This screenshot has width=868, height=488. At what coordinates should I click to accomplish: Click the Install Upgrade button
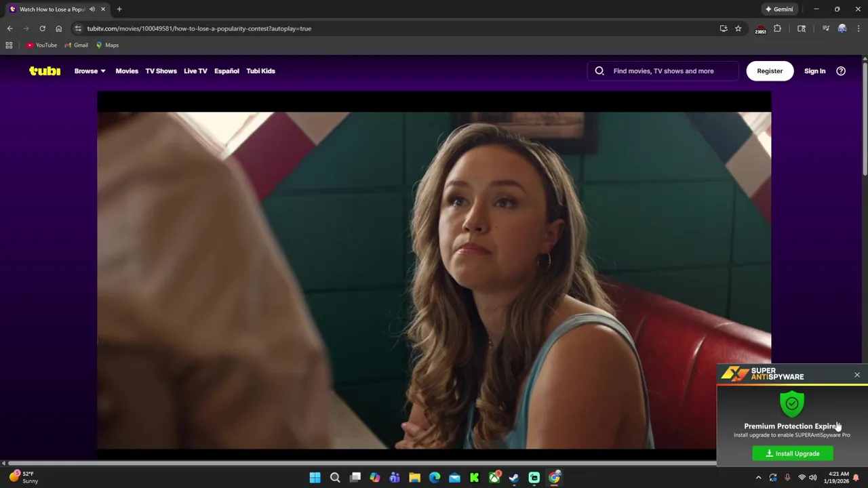(x=792, y=453)
